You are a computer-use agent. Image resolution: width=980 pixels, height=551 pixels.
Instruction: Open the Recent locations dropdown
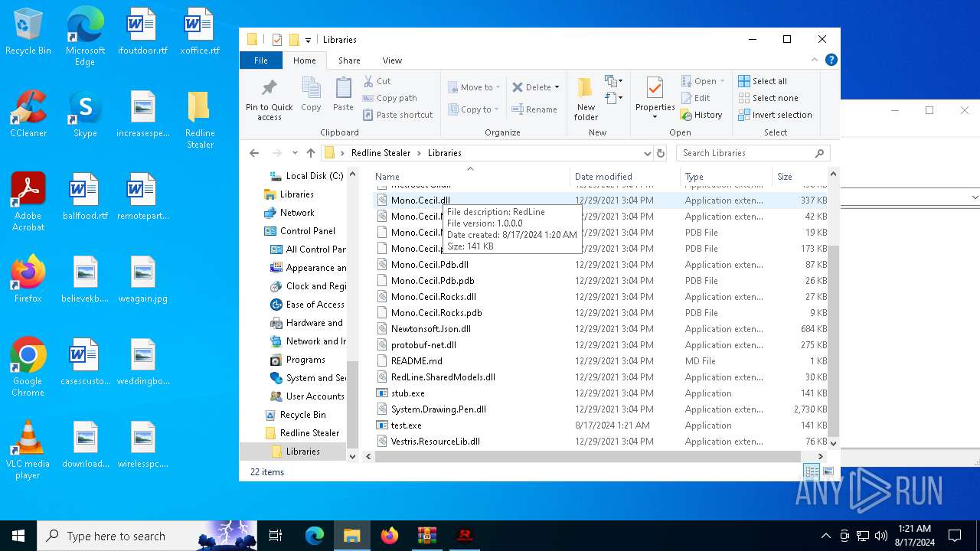295,153
